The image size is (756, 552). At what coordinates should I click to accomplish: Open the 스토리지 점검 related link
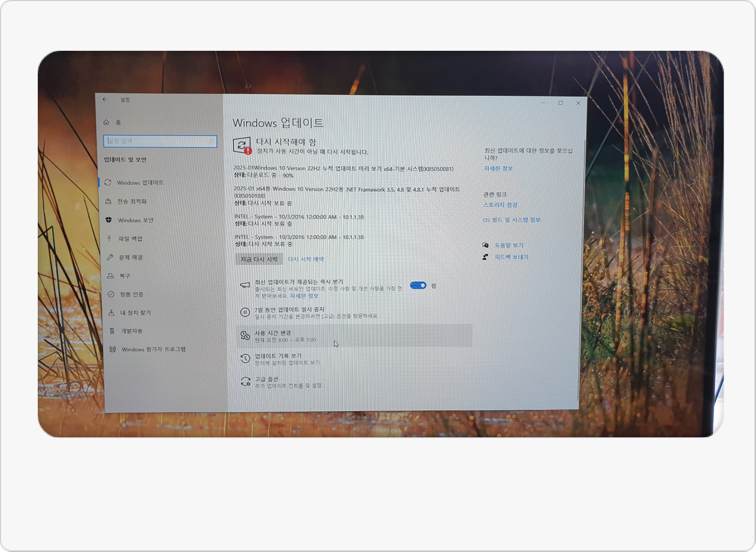[500, 205]
